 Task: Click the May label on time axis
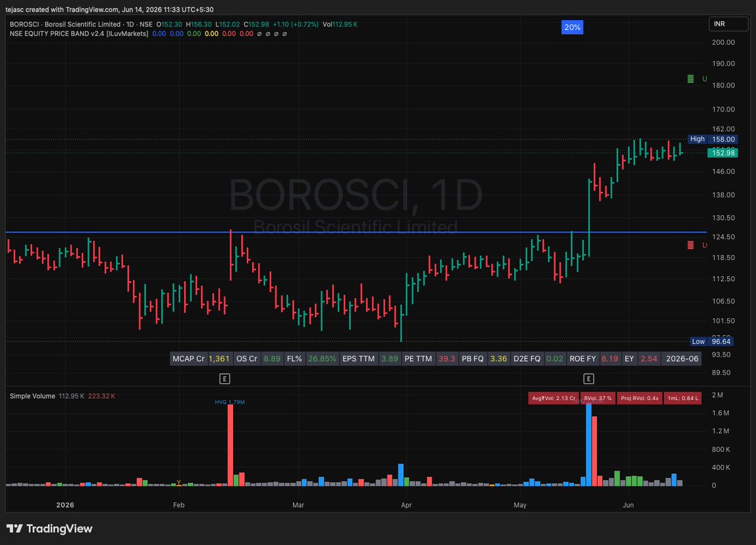coord(520,505)
